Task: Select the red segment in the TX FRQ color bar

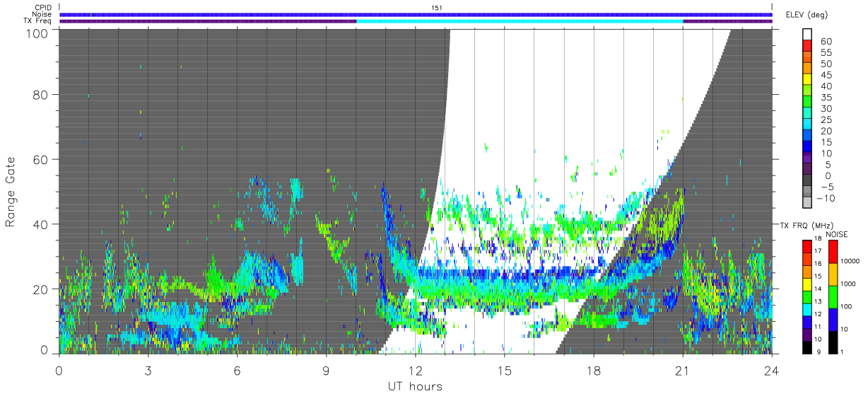Action: [x=807, y=246]
